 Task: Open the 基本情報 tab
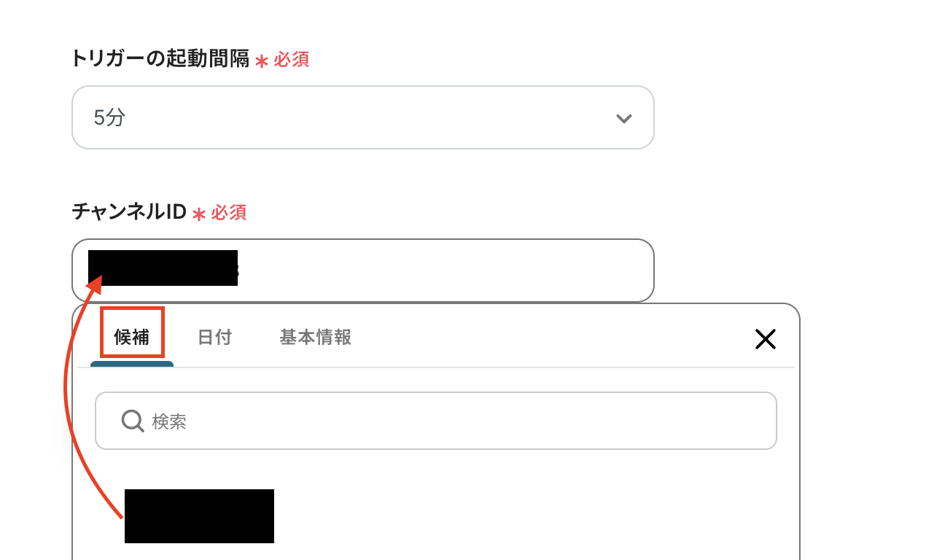pyautogui.click(x=315, y=337)
